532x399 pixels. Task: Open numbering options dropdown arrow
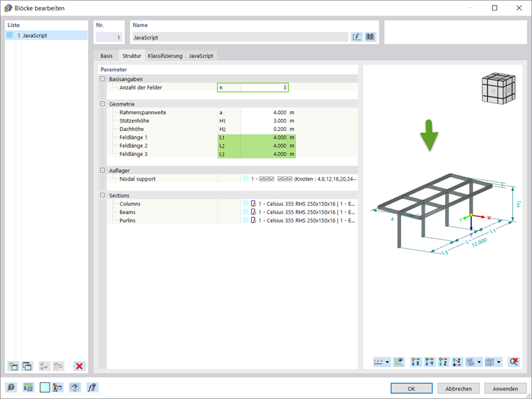(387, 362)
